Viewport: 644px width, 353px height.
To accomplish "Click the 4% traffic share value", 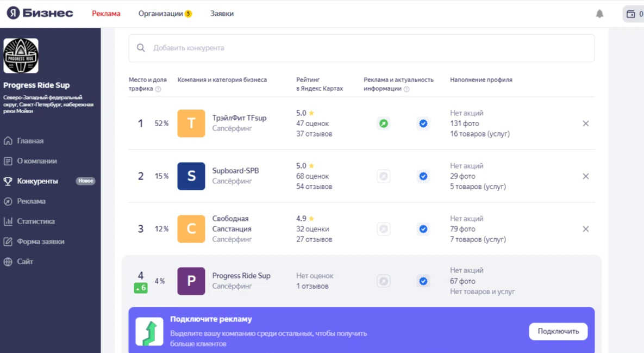I will (160, 281).
